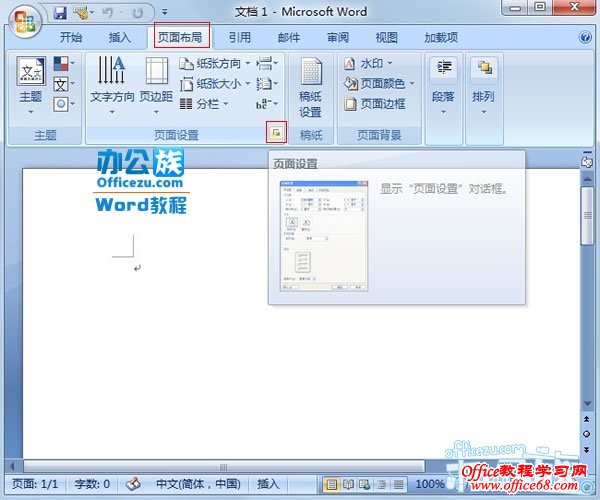Expand 纸张大小 paper size dropdown

(215, 83)
